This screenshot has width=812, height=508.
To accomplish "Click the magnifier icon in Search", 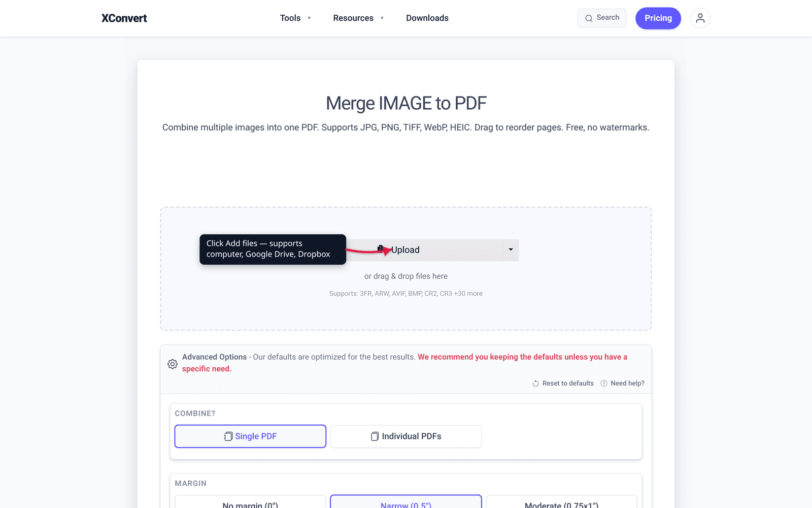I will coord(589,18).
